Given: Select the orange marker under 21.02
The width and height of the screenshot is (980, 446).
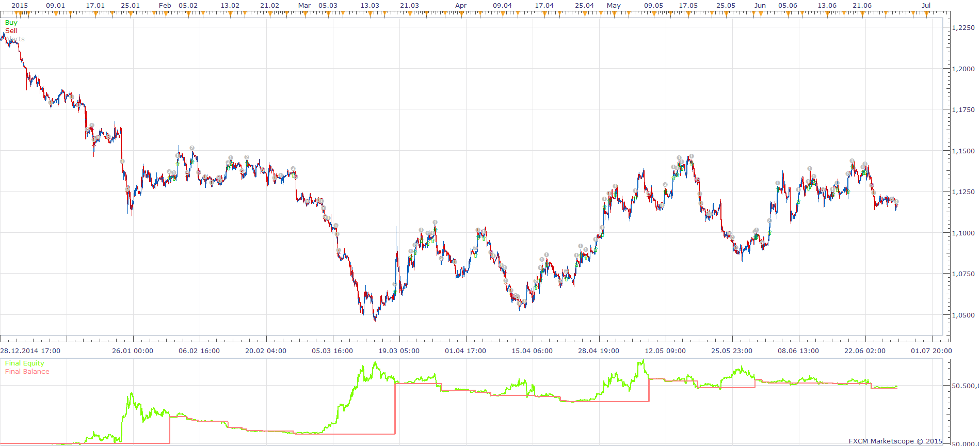Looking at the screenshot, I should [x=270, y=14].
